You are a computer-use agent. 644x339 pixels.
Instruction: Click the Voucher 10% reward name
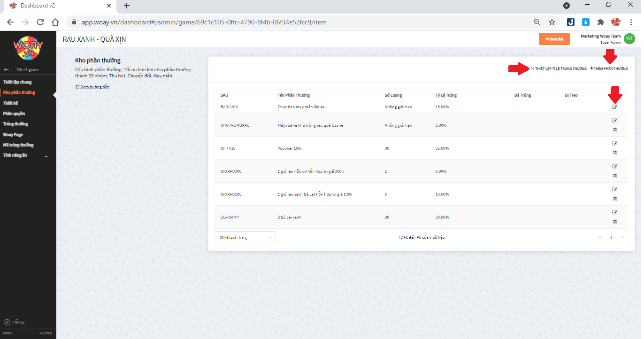pos(290,148)
